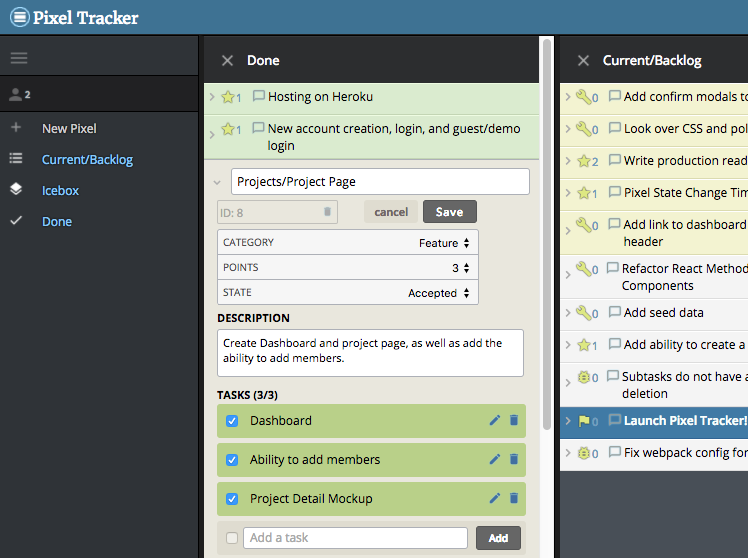Select New Pixel in sidebar

[69, 129]
